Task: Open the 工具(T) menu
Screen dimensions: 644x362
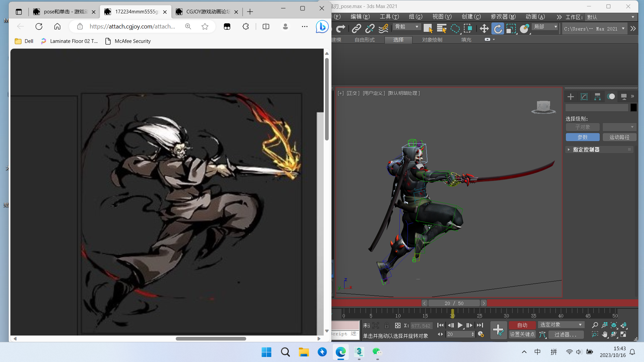Action: point(389,17)
